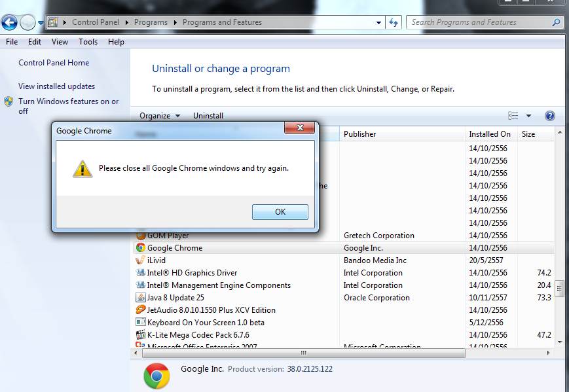The height and width of the screenshot is (392, 569).
Task: Select the iLivid row name
Action: (x=156, y=260)
